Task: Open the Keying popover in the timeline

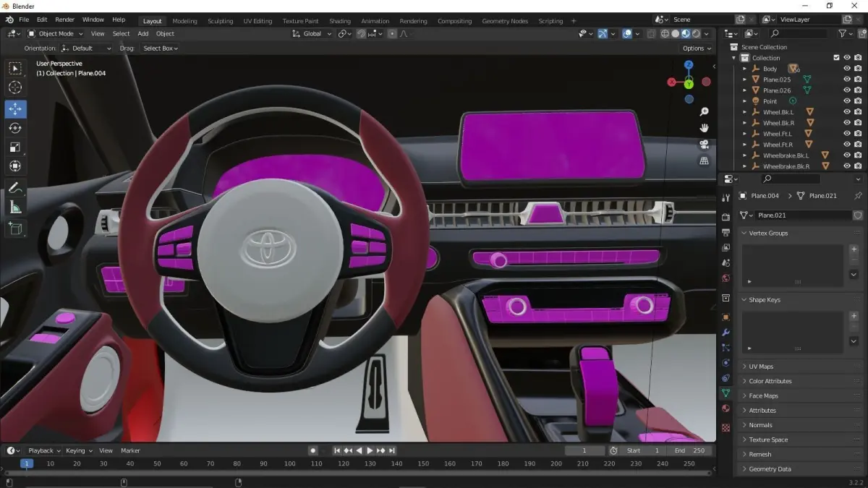Action: 79,450
